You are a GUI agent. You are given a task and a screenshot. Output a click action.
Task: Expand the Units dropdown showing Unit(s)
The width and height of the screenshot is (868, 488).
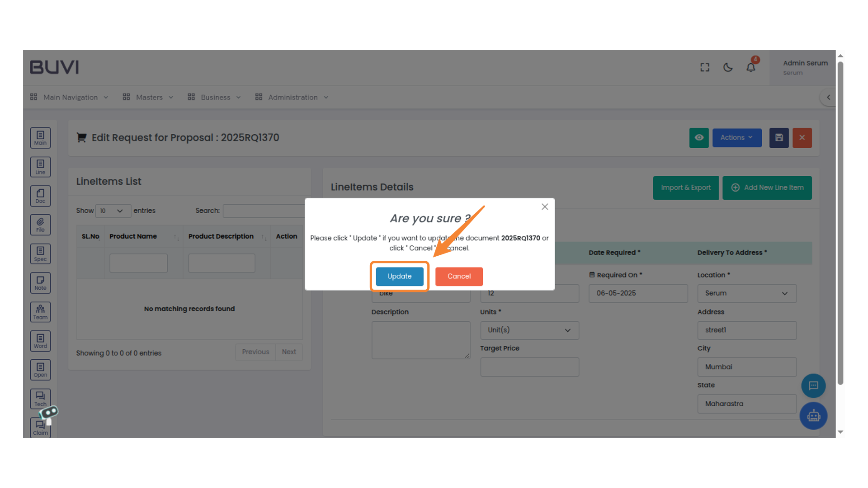pyautogui.click(x=529, y=330)
